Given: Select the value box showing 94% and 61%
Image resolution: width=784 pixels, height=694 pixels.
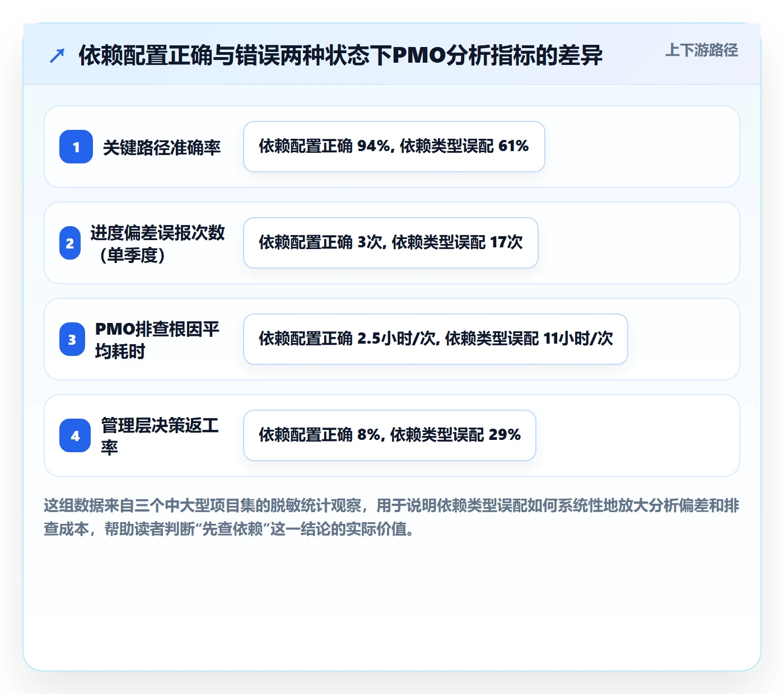Looking at the screenshot, I should [x=394, y=147].
